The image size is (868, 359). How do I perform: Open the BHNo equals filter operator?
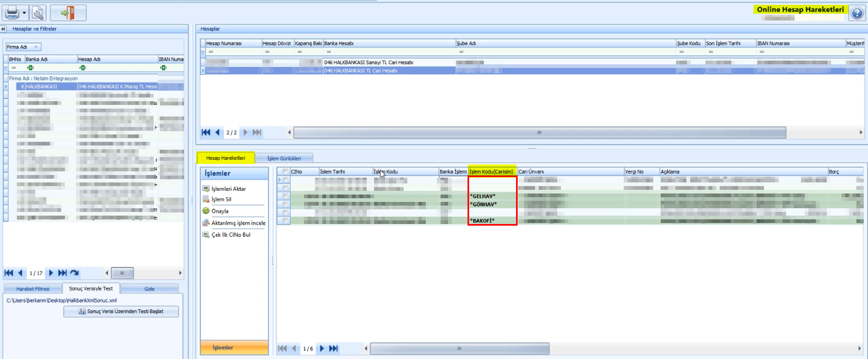(x=14, y=68)
